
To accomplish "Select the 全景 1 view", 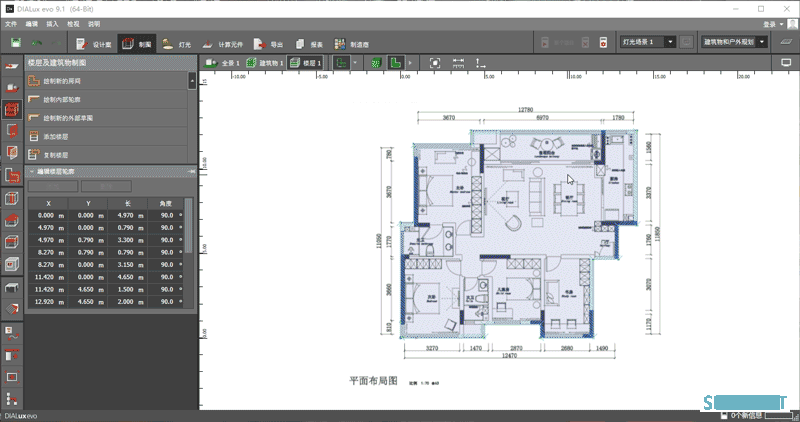I will tap(222, 63).
